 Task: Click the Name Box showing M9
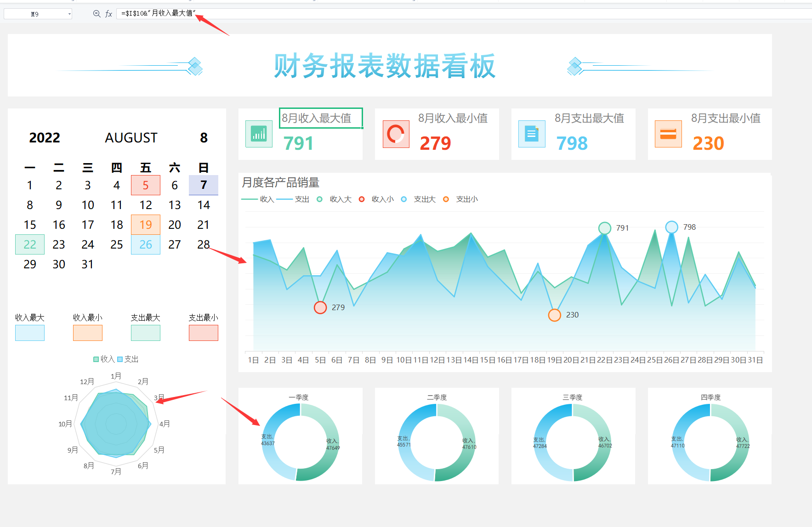[x=35, y=14]
